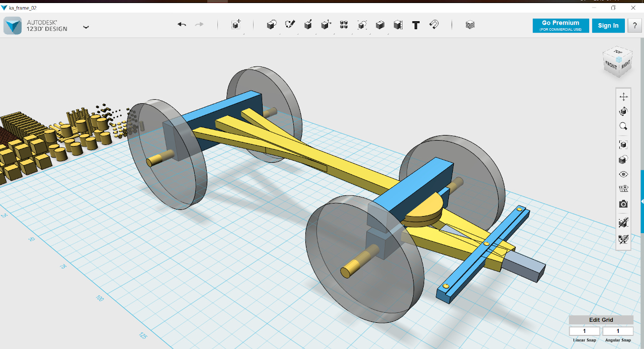Toggle grid visibility
Screen dimensions: 644x349
coord(623,189)
